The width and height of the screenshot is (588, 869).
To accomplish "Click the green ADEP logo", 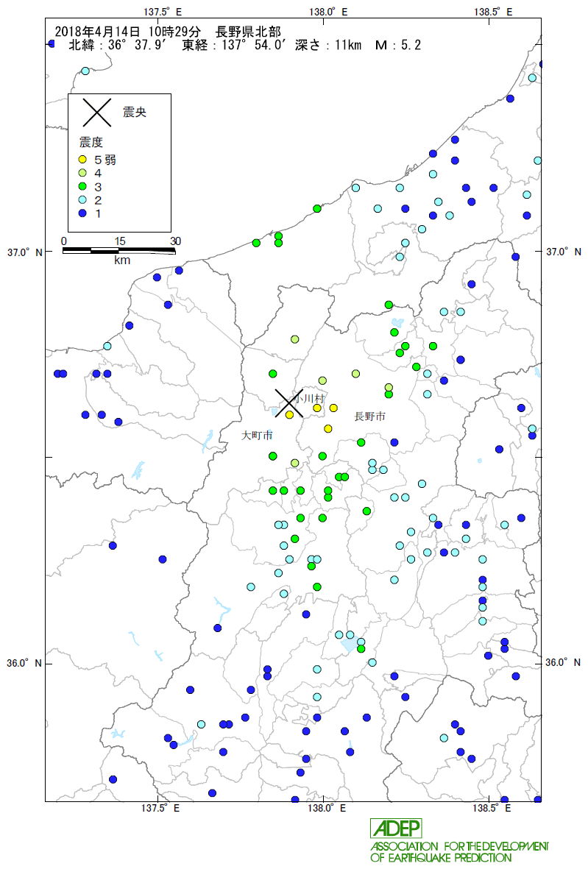I will [395, 828].
